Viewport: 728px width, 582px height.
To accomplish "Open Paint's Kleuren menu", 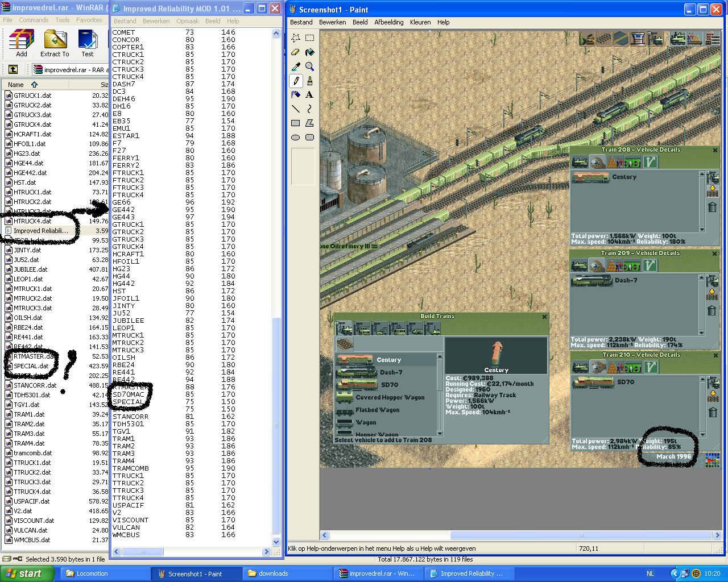I will 420,22.
